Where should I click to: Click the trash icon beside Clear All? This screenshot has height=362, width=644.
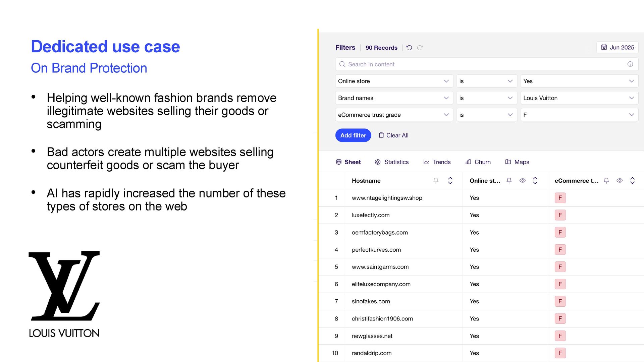(381, 135)
